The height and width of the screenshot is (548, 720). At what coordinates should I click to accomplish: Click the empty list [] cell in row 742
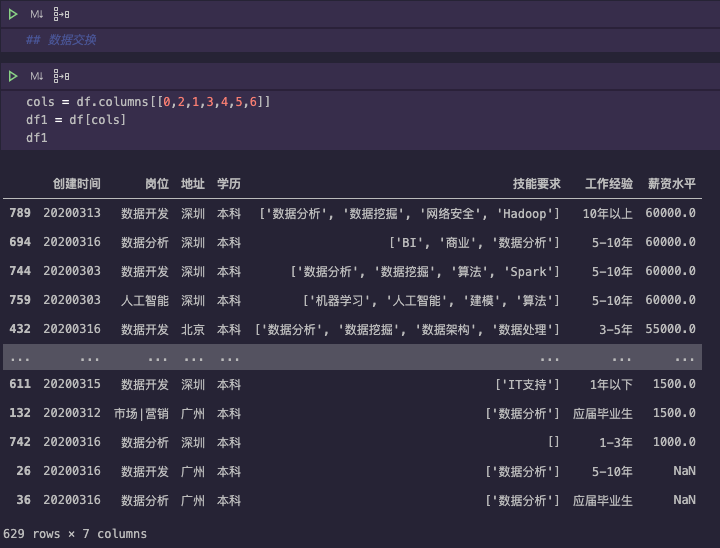553,442
